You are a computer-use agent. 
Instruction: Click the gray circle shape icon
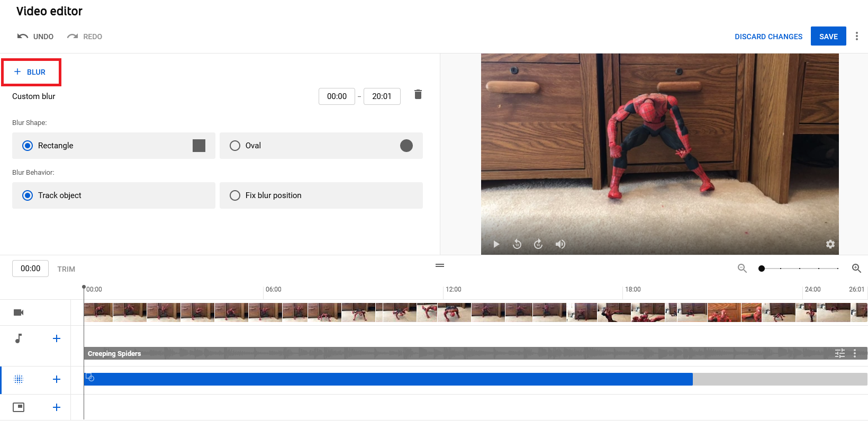(x=406, y=146)
